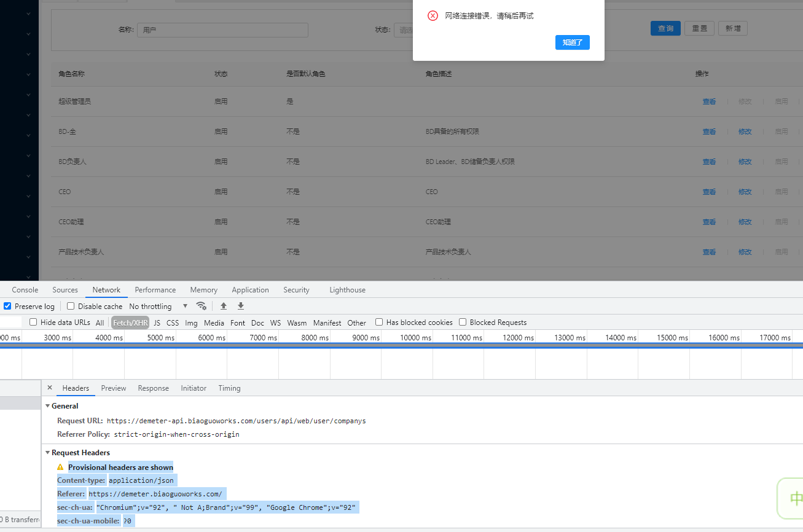The width and height of the screenshot is (803, 532).
Task: Open the Timing tab
Action: [229, 388]
